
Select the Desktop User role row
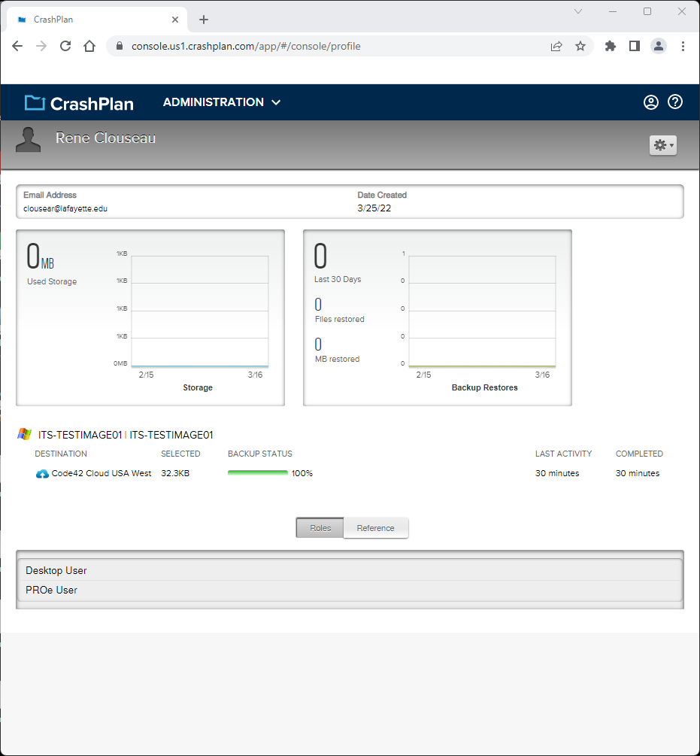point(350,570)
